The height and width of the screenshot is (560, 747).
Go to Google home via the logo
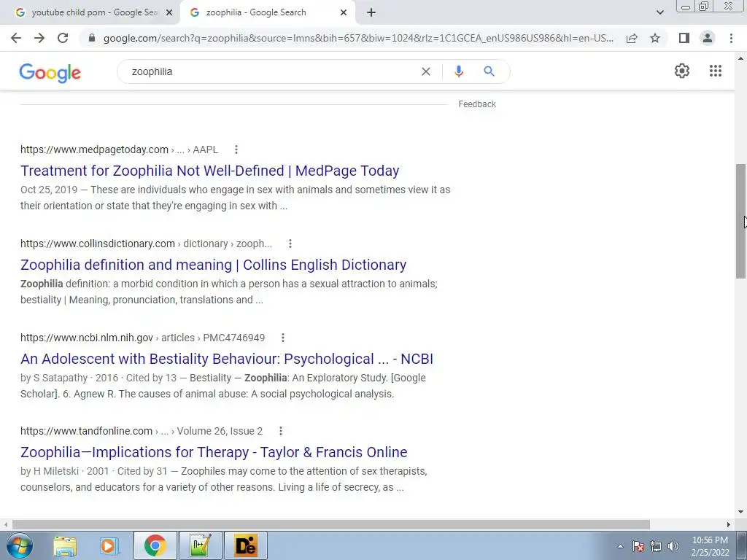coord(50,72)
